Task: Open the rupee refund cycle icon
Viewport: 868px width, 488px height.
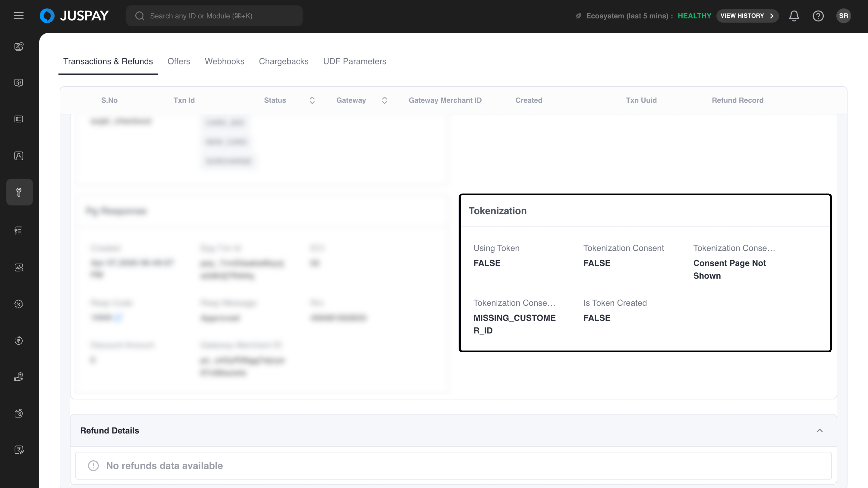Action: tap(19, 341)
